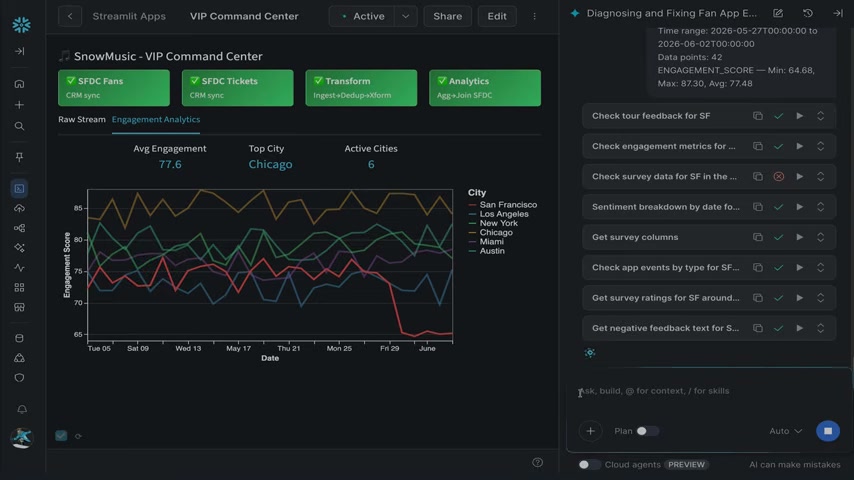The image size is (854, 480).
Task: Open new chat edit icon in assistant panel
Action: pyautogui.click(x=778, y=13)
